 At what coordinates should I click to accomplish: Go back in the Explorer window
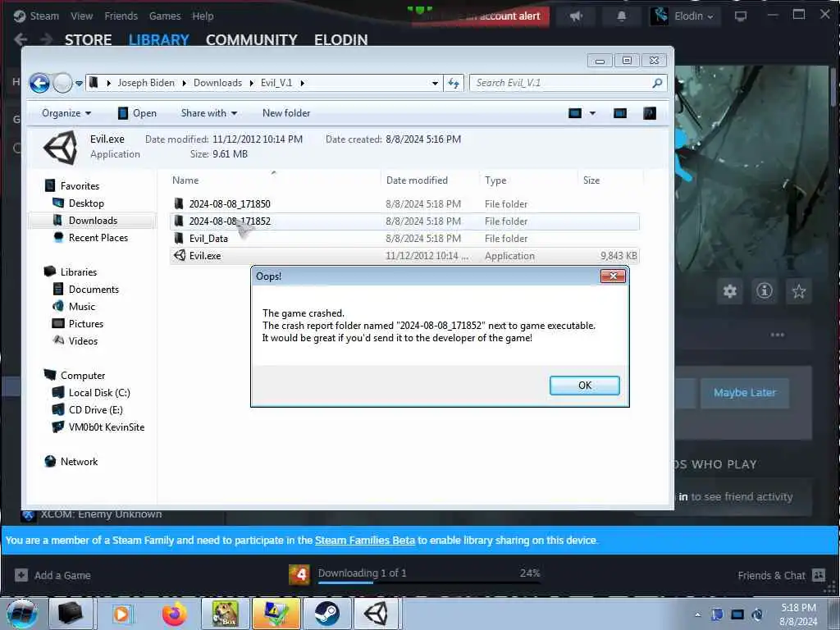tap(39, 83)
